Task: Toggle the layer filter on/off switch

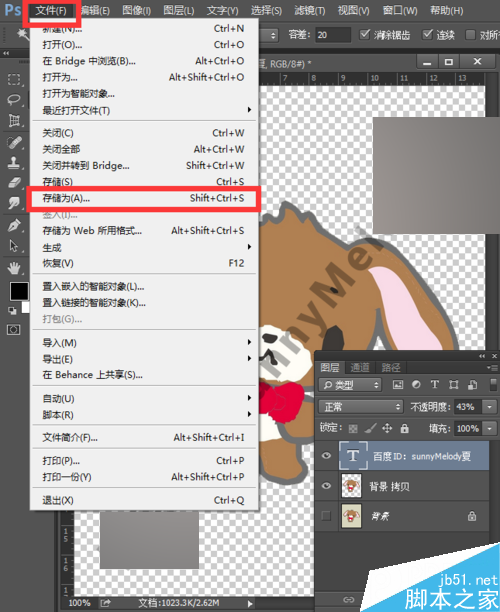Action: point(493,384)
